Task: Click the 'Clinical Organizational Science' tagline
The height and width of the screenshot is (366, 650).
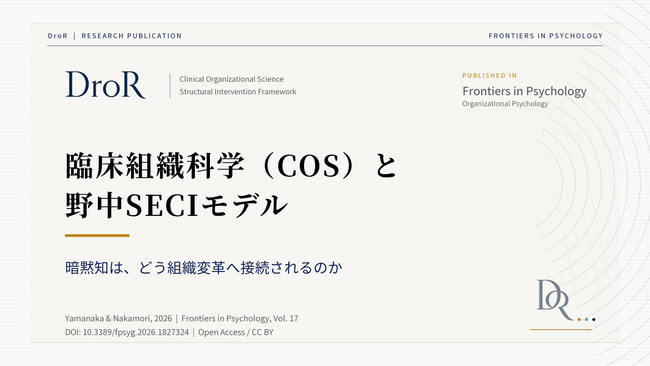Action: pos(231,79)
